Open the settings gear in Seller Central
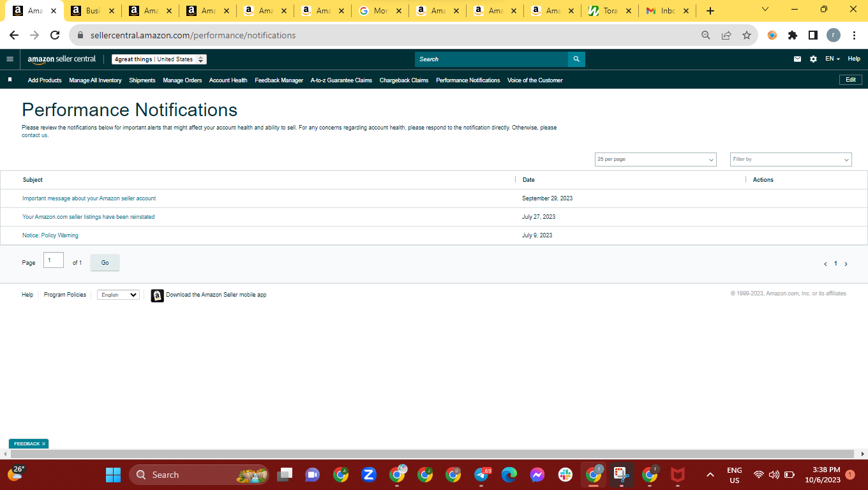The height and width of the screenshot is (490, 868). 813,59
